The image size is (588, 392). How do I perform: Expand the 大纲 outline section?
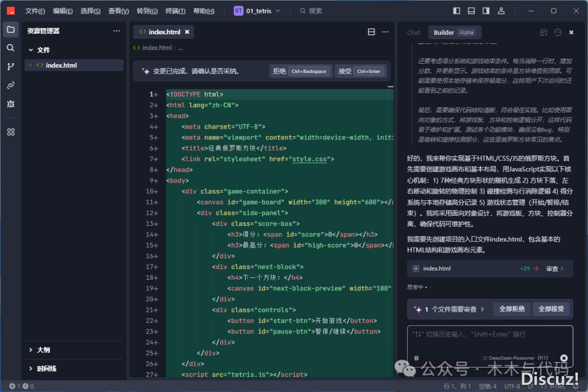point(31,350)
